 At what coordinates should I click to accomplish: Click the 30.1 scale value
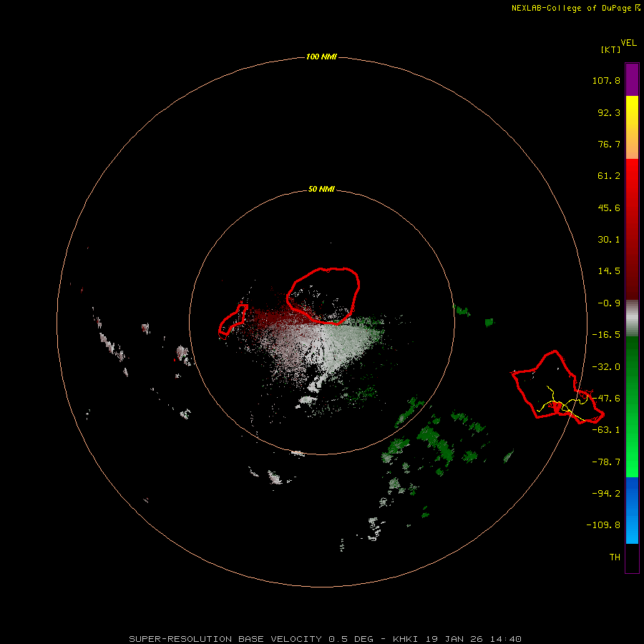click(x=609, y=240)
